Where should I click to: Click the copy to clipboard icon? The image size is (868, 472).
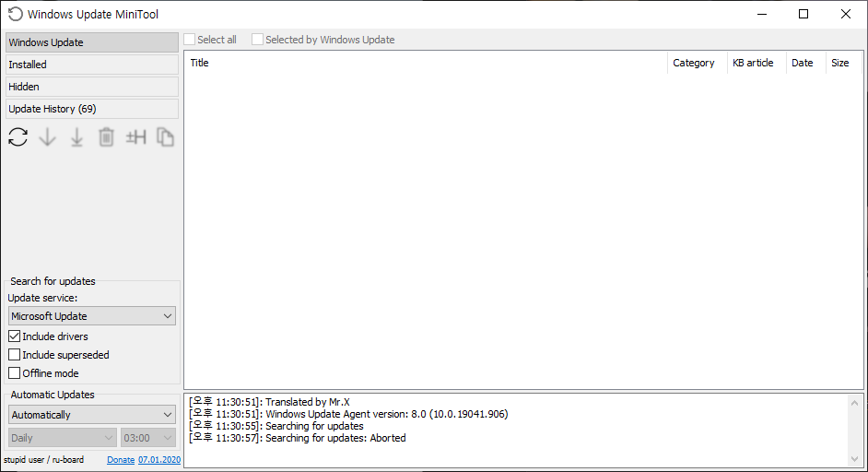[x=165, y=136]
